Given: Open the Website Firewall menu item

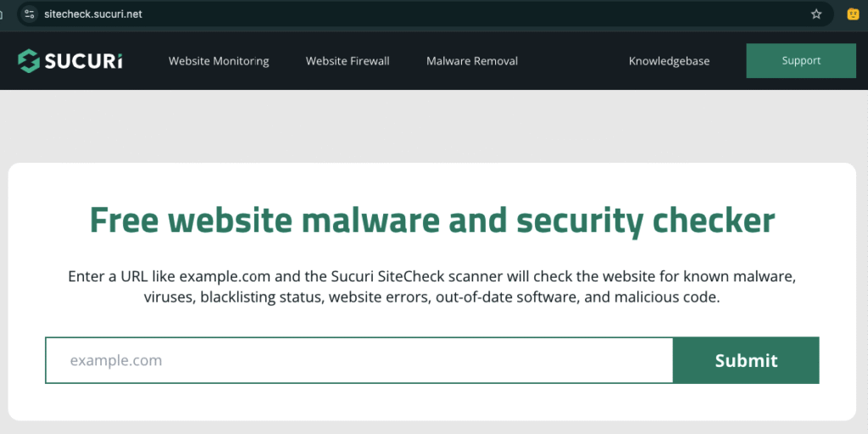Looking at the screenshot, I should (x=348, y=61).
